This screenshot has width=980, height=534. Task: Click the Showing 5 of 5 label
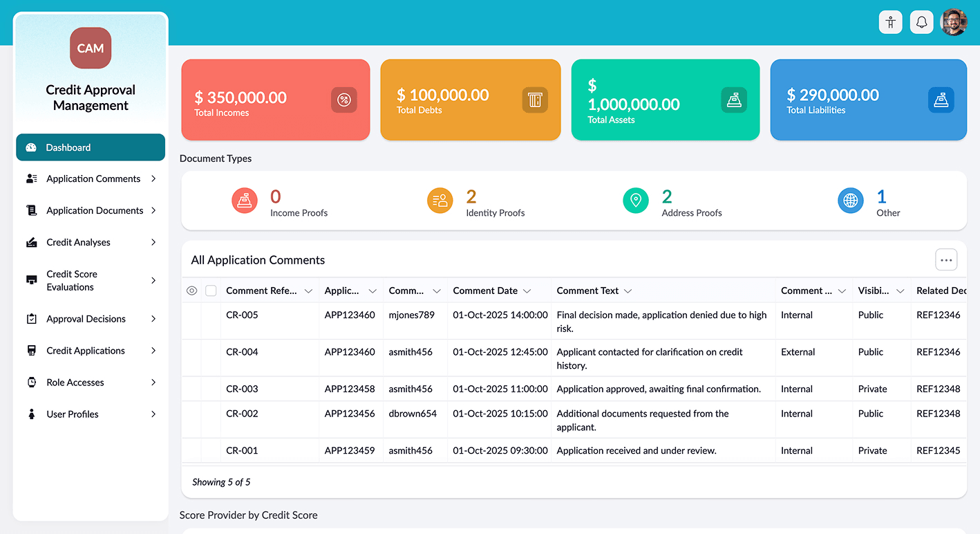click(221, 481)
